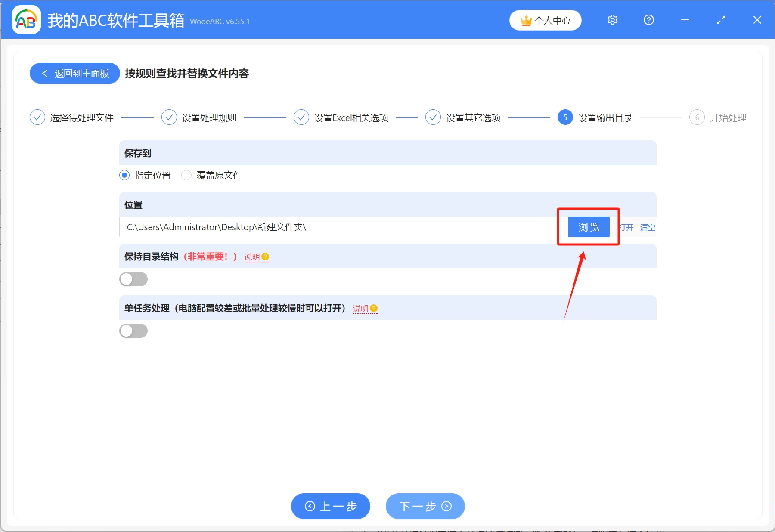
Task: Enable the 单任务处理 toggle
Action: [x=133, y=331]
